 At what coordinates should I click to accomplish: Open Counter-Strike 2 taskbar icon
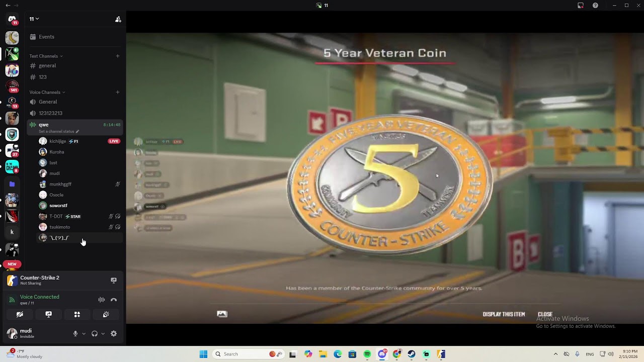[x=441, y=354]
